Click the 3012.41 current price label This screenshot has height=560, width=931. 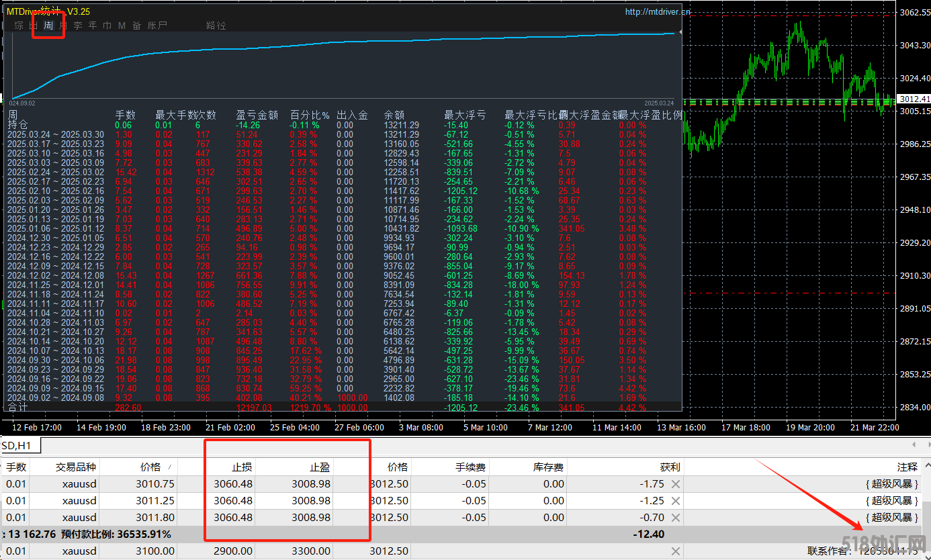point(914,99)
